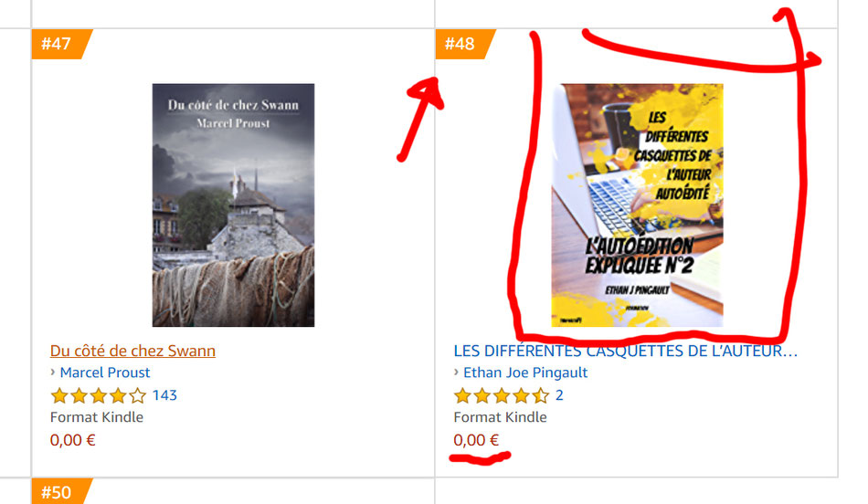Open the L'autoédition expliquée N°2 cover image
Viewport: 868px width, 504px height.
click(637, 205)
